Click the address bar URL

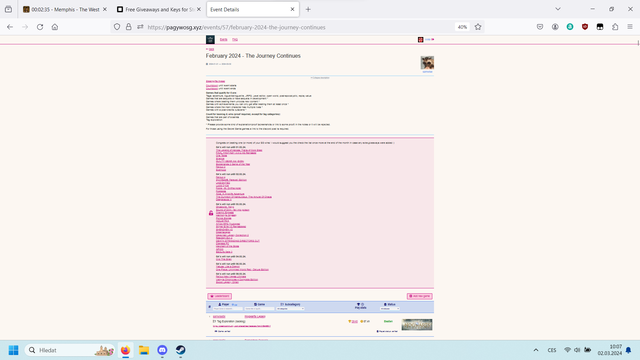(x=236, y=27)
